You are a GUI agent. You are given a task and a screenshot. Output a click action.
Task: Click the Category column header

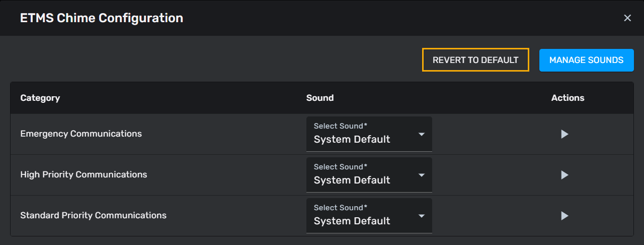pyautogui.click(x=40, y=98)
